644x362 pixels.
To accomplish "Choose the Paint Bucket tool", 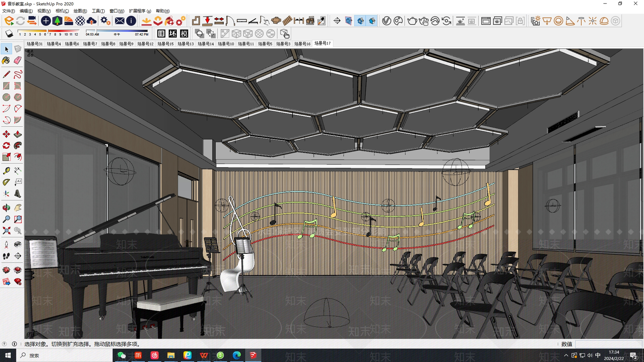I will tap(6, 60).
